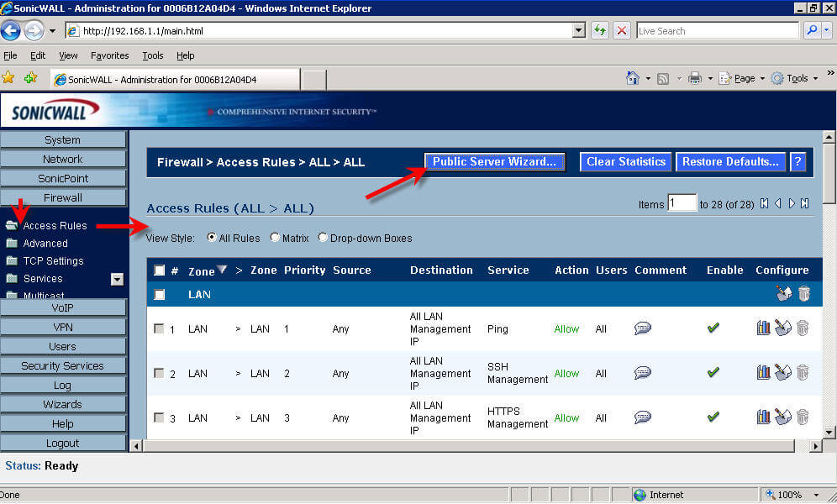Image resolution: width=837 pixels, height=504 pixels.
Task: Check rule 2 checkbox
Action: pyautogui.click(x=159, y=372)
